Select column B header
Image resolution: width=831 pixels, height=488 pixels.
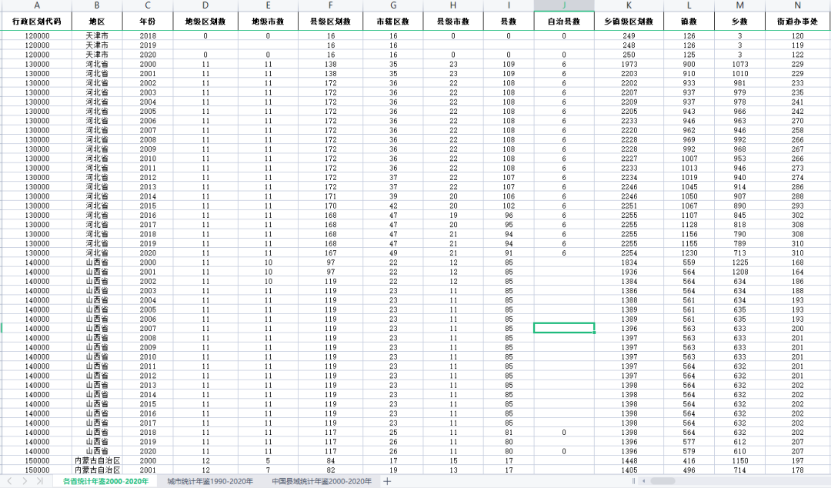(x=97, y=5)
